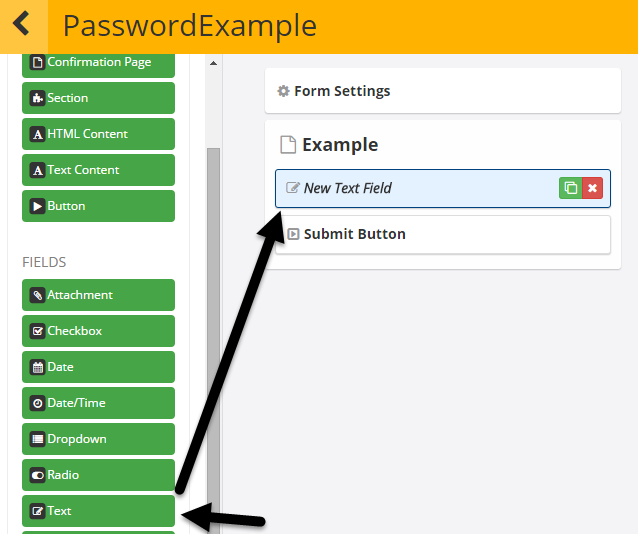
Task: Add a Dropdown field
Action: pos(98,439)
